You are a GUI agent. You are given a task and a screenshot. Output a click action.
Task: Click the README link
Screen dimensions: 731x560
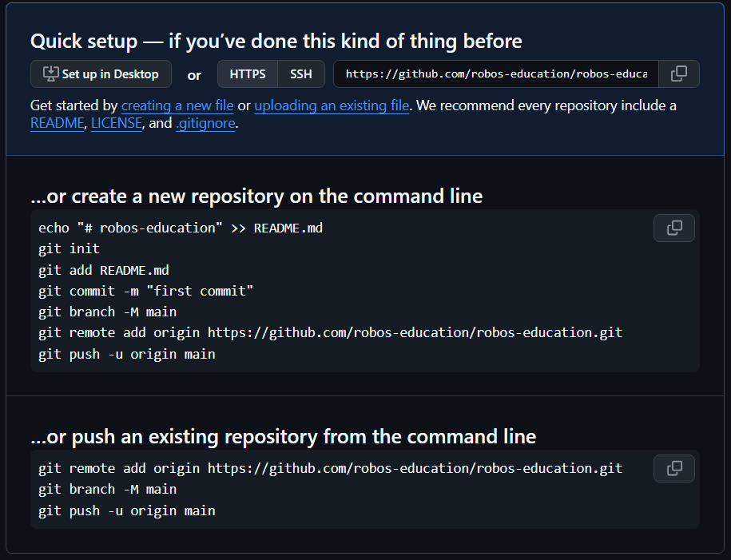(x=56, y=122)
